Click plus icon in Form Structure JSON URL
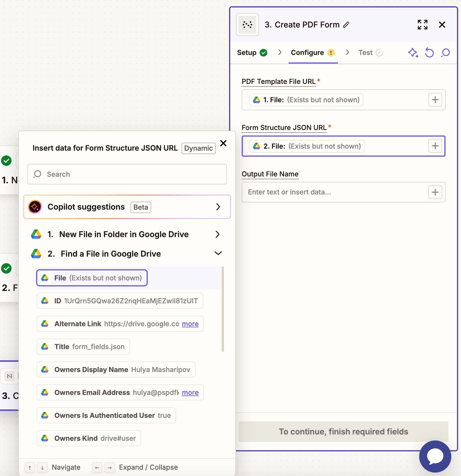Screen dimensions: 461x476 coord(435,146)
